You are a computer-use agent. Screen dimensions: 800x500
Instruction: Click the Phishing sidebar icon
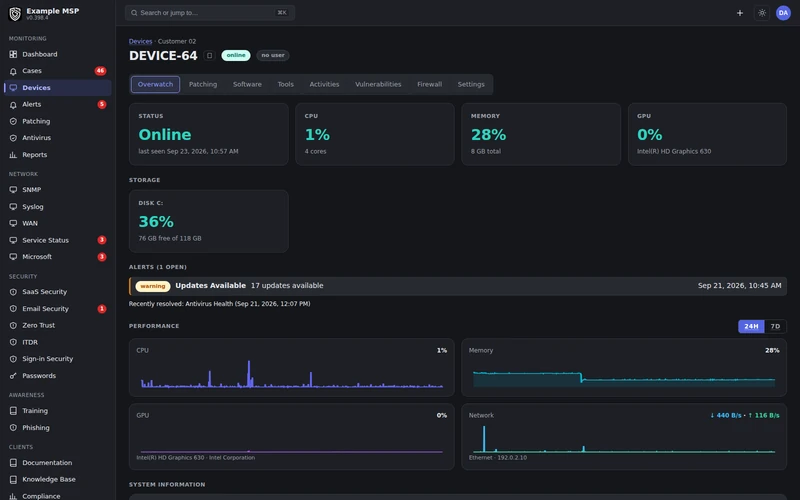pyautogui.click(x=13, y=428)
